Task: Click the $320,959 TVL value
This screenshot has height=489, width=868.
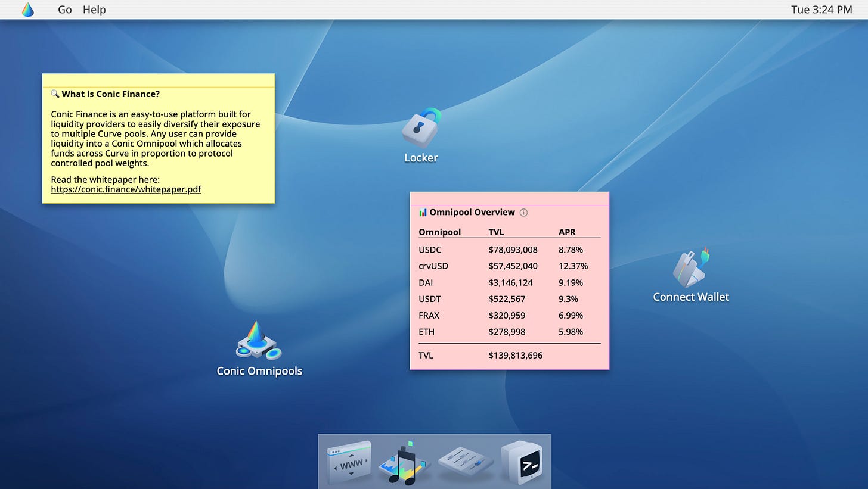Action: (507, 316)
